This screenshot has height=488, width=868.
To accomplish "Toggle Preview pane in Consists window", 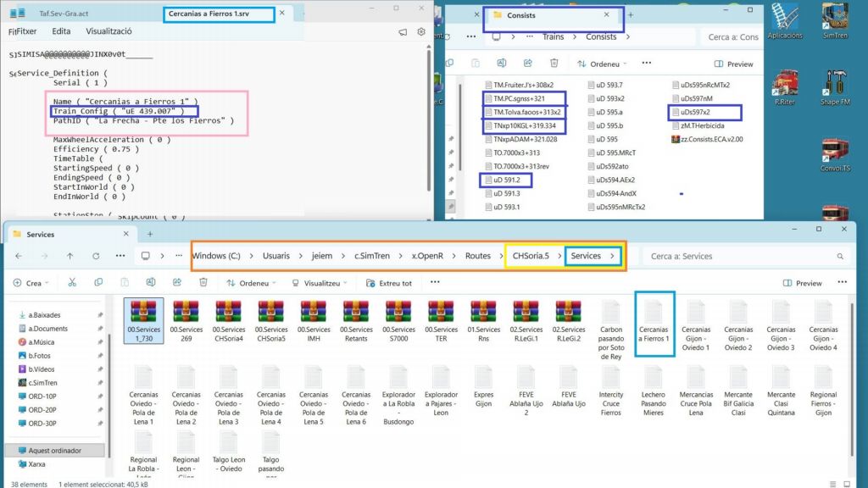I will 733,64.
